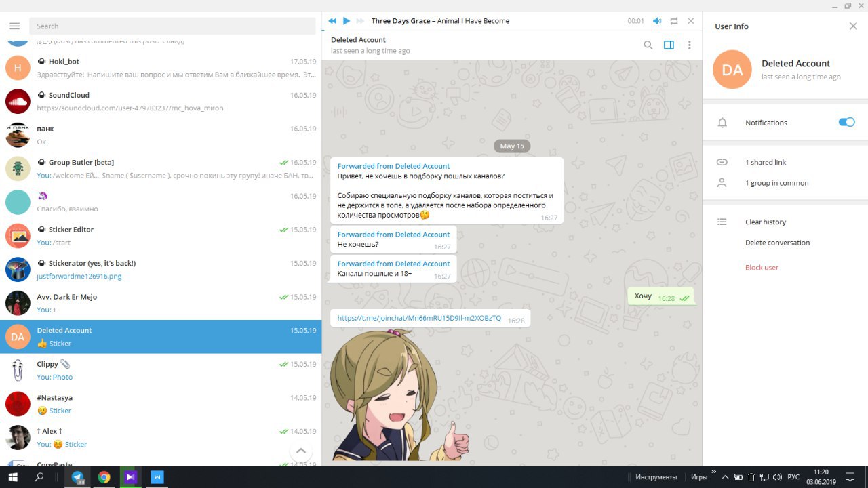Open the Windows notification center
The image size is (868, 488).
850,477
